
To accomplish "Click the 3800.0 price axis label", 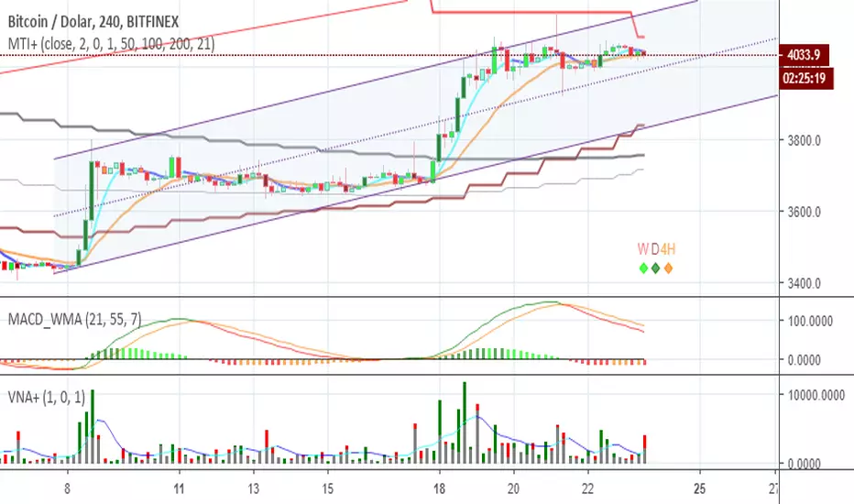I will pyautogui.click(x=804, y=140).
